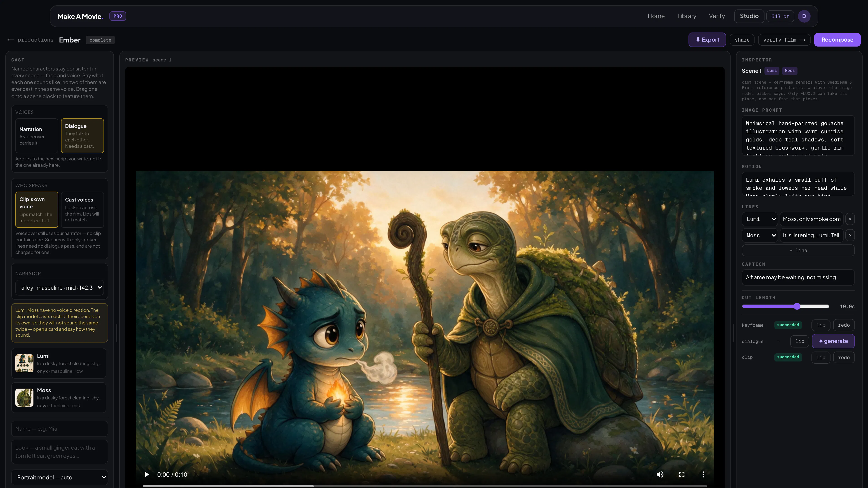Change the second line speaker Moss dropdown
The height and width of the screenshot is (488, 868).
pyautogui.click(x=759, y=235)
